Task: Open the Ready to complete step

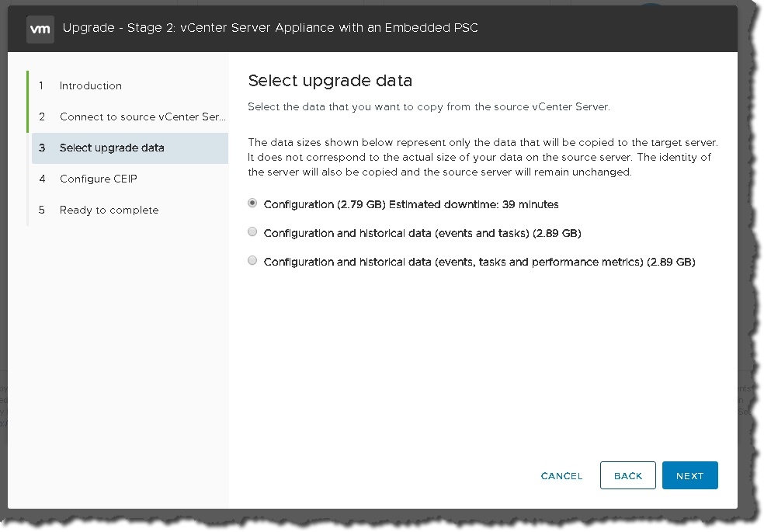Action: coord(109,210)
